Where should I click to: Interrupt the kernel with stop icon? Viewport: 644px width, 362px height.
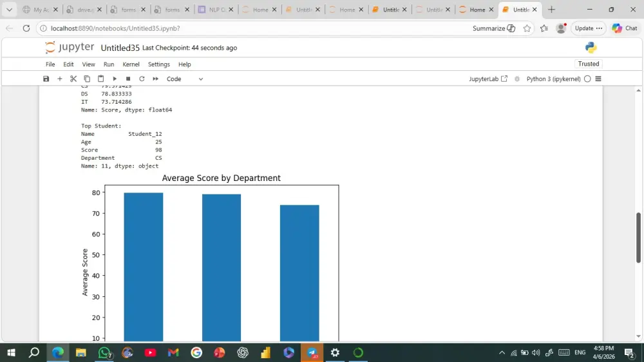tap(128, 79)
